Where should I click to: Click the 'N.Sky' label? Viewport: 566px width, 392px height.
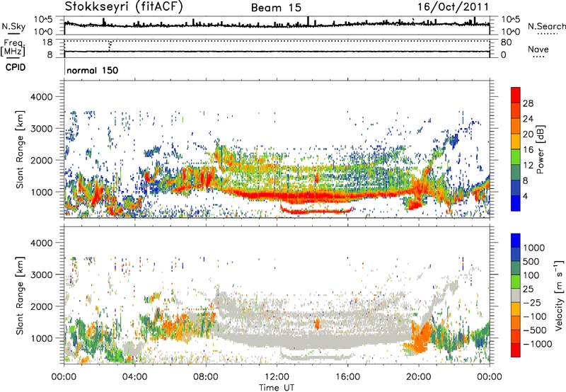tap(13, 26)
